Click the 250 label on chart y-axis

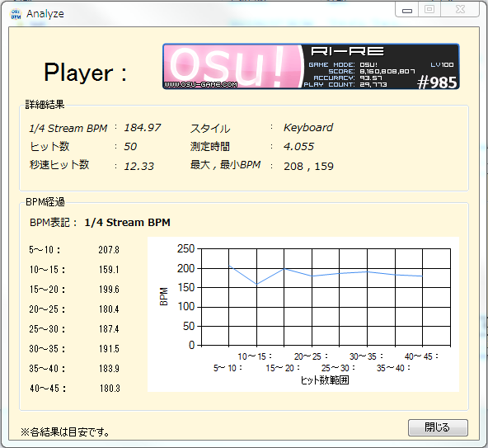(185, 248)
